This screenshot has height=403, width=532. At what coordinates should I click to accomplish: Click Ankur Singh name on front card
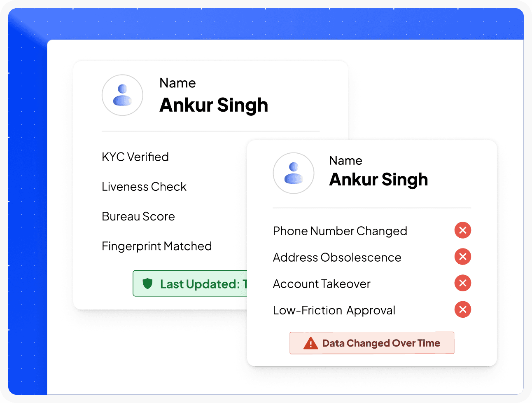[x=378, y=180]
